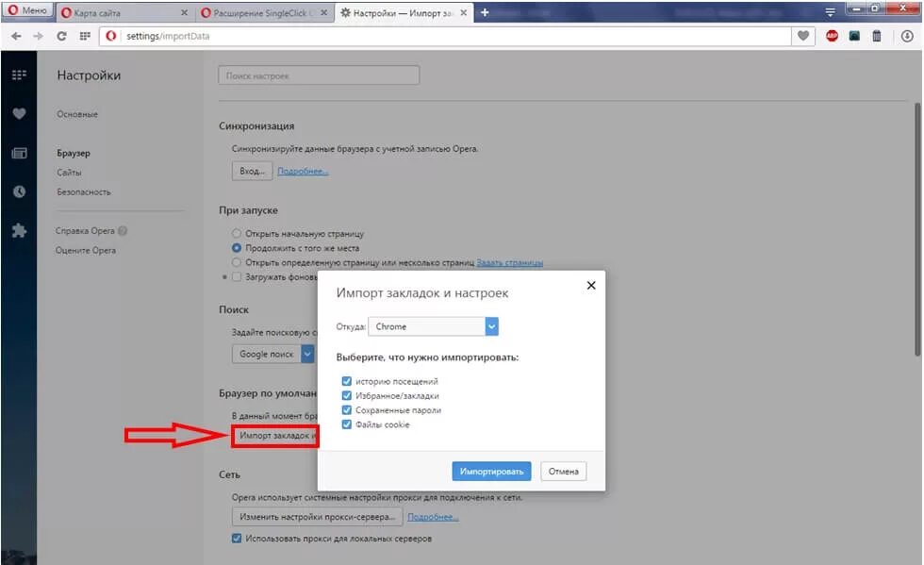The image size is (924, 565).
Task: Open Speed Dial grid icon in toolbar
Action: (85, 36)
